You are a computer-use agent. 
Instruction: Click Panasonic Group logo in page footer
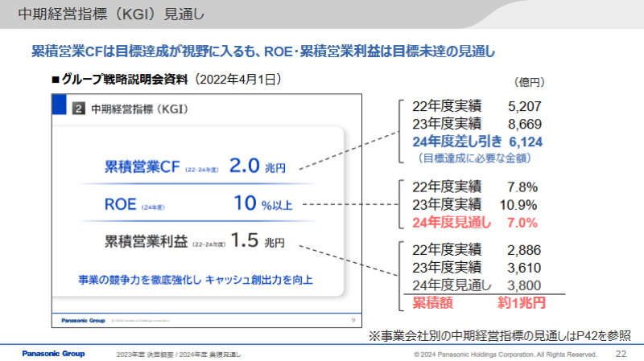(53, 354)
